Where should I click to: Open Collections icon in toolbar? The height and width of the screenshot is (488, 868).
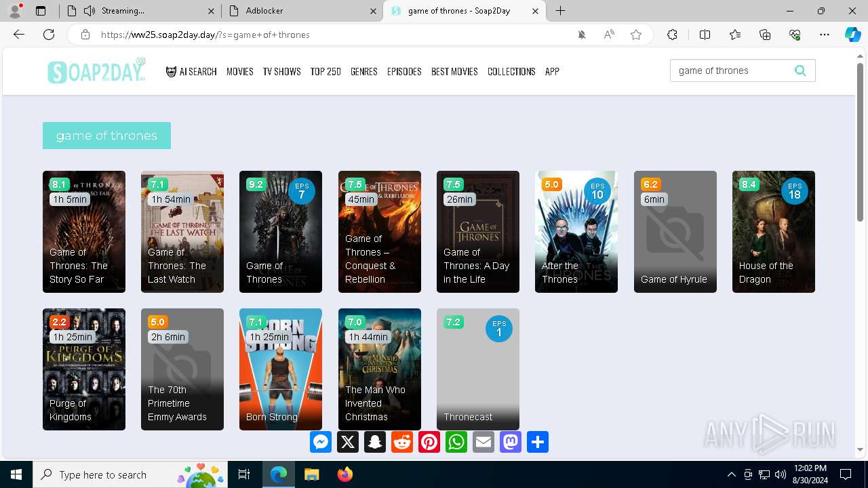[765, 35]
